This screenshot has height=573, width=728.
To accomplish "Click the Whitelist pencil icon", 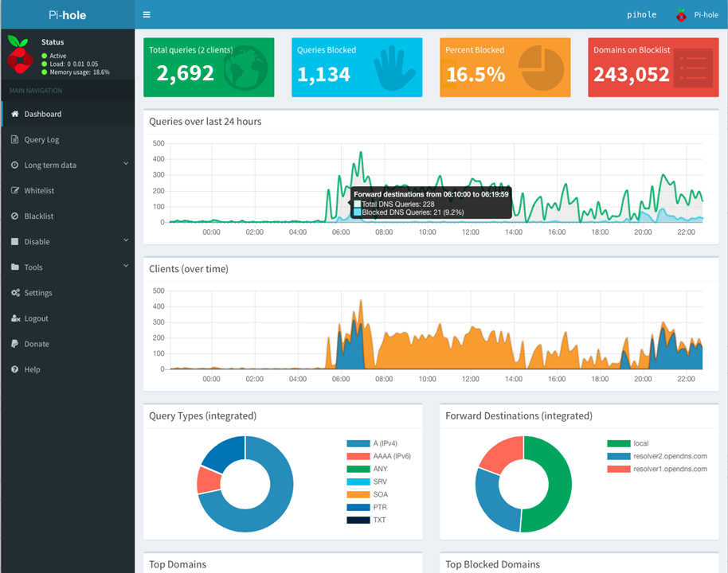I will pos(14,190).
